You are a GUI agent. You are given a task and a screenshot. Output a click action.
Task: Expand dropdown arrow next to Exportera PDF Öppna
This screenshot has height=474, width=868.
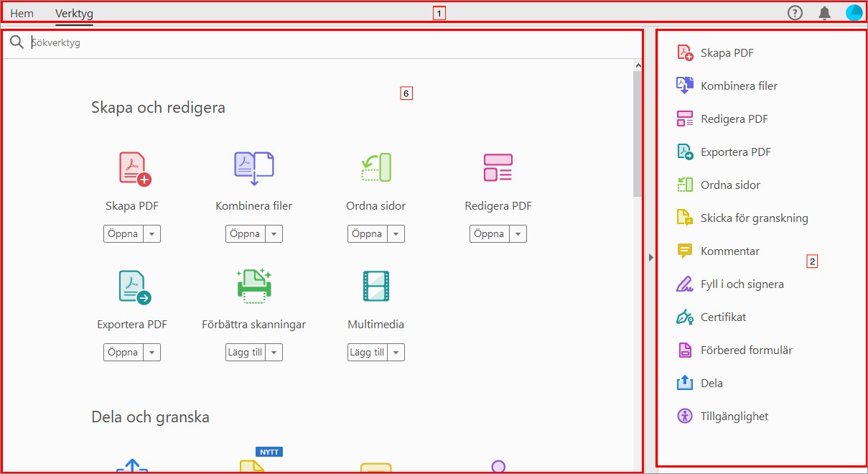coord(151,353)
